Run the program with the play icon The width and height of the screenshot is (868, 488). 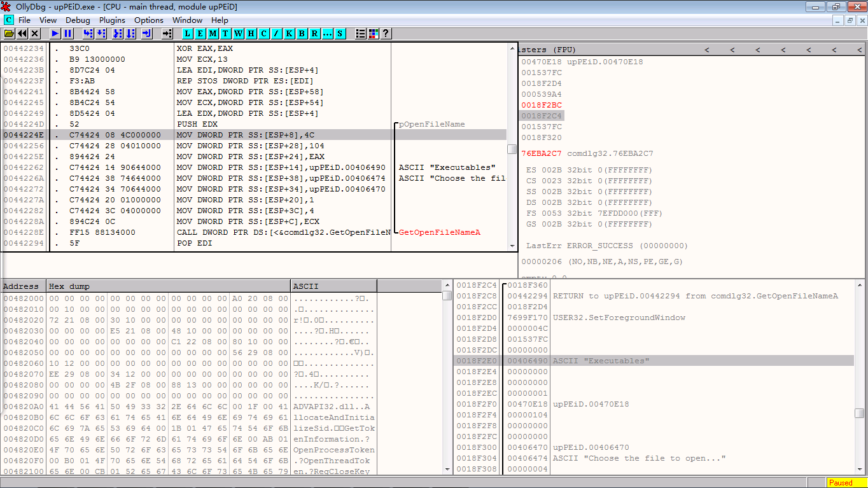(55, 33)
